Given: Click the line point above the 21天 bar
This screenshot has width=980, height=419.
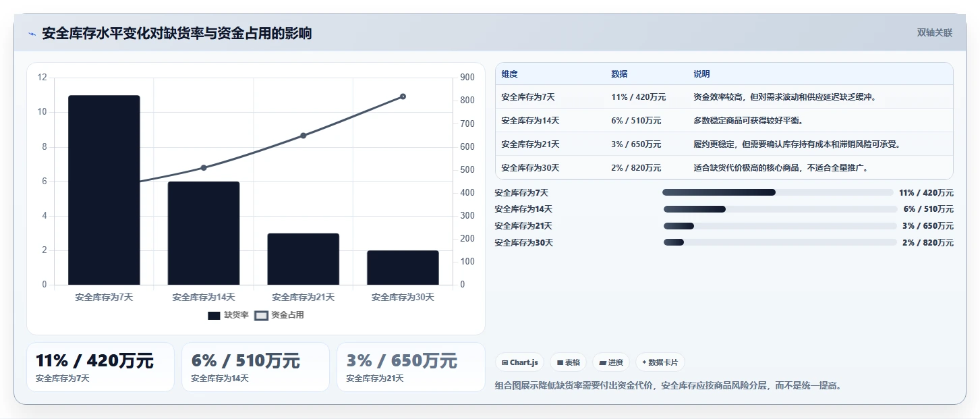Looking at the screenshot, I should tap(304, 136).
